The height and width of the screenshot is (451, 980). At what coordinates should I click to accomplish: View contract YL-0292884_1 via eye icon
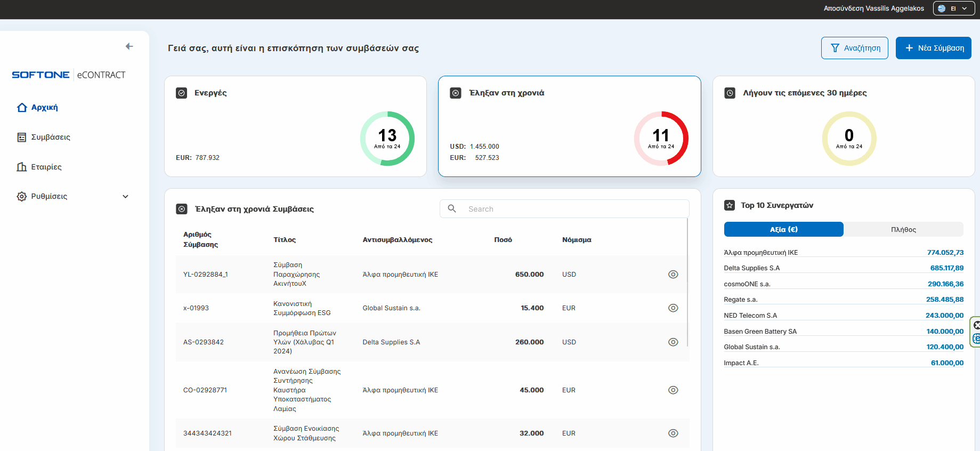pyautogui.click(x=673, y=275)
